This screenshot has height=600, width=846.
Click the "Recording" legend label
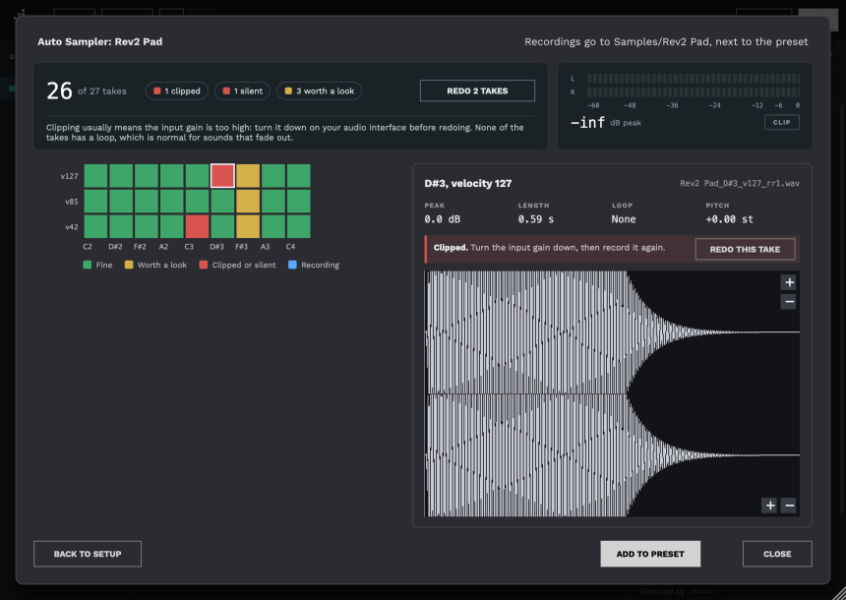click(320, 265)
